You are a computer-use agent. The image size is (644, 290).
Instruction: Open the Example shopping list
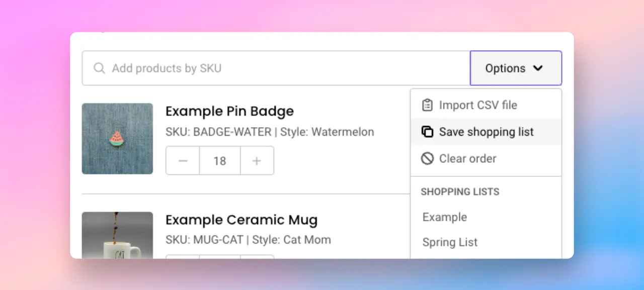coord(444,217)
